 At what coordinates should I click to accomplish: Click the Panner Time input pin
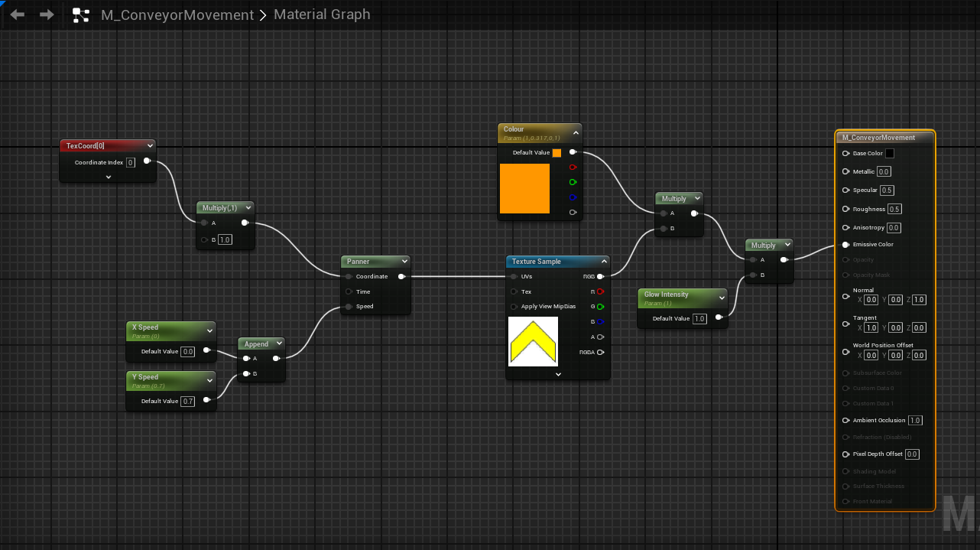click(x=348, y=291)
